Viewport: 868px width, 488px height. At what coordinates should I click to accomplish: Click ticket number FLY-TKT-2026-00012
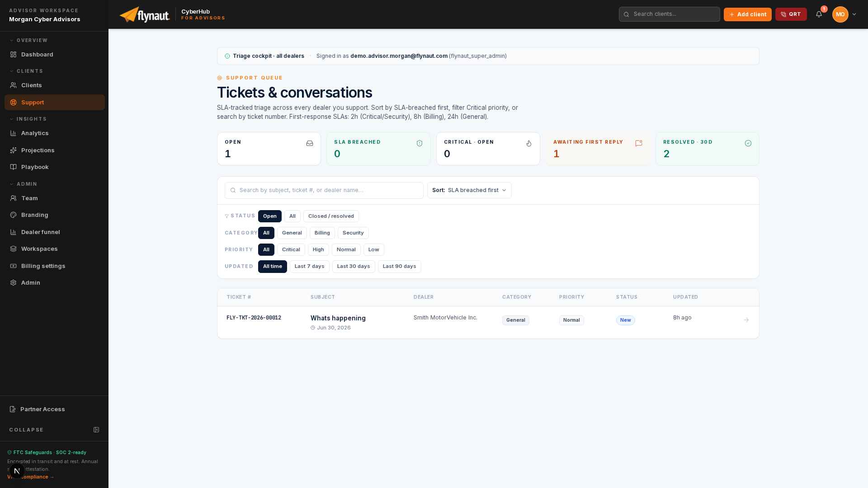(x=254, y=318)
